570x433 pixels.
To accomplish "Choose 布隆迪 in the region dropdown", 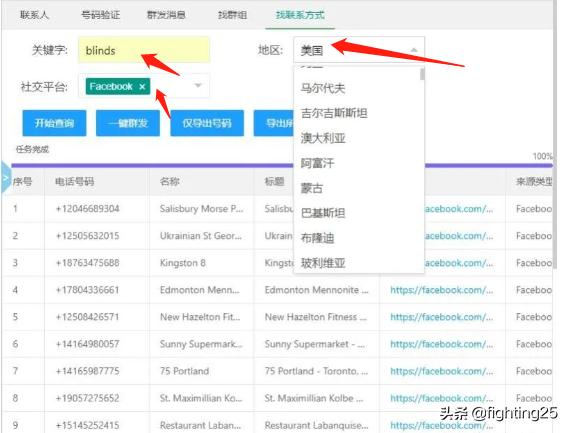I will tap(359, 238).
